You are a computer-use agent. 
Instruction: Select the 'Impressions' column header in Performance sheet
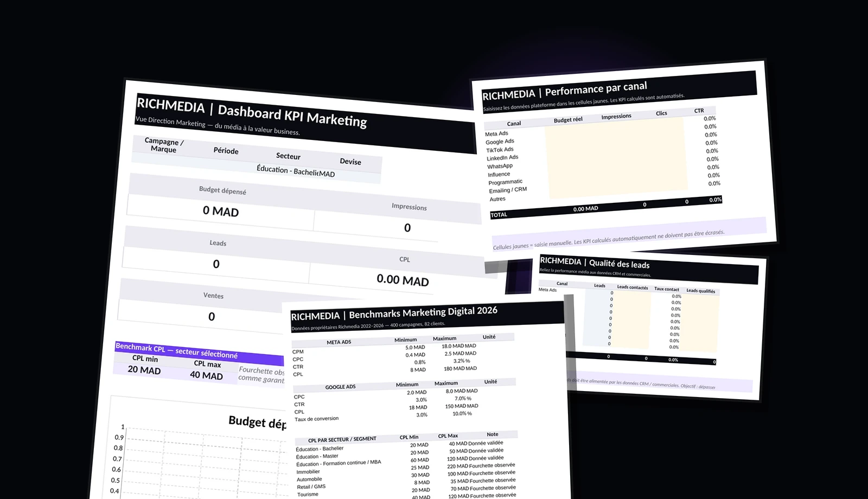coord(616,117)
